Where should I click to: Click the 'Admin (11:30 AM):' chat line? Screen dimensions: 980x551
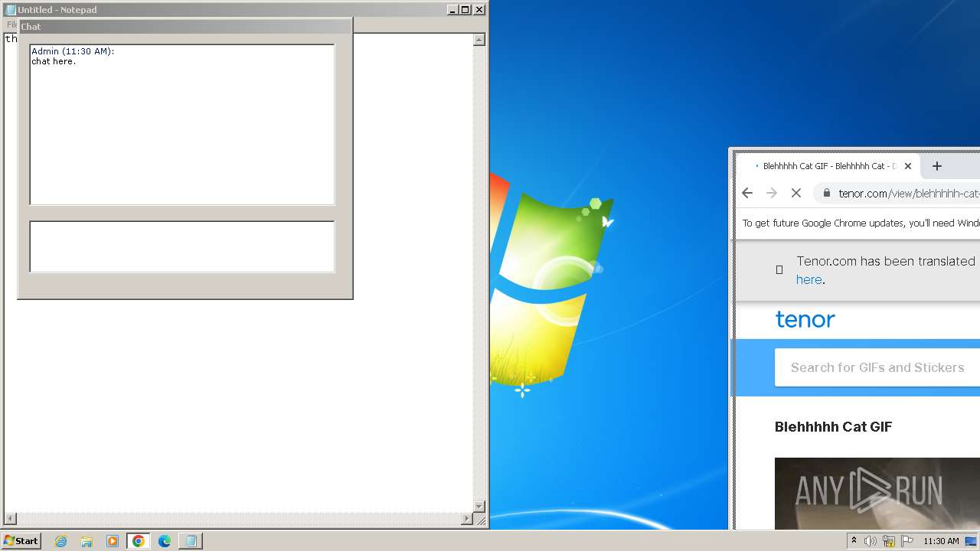pyautogui.click(x=73, y=51)
